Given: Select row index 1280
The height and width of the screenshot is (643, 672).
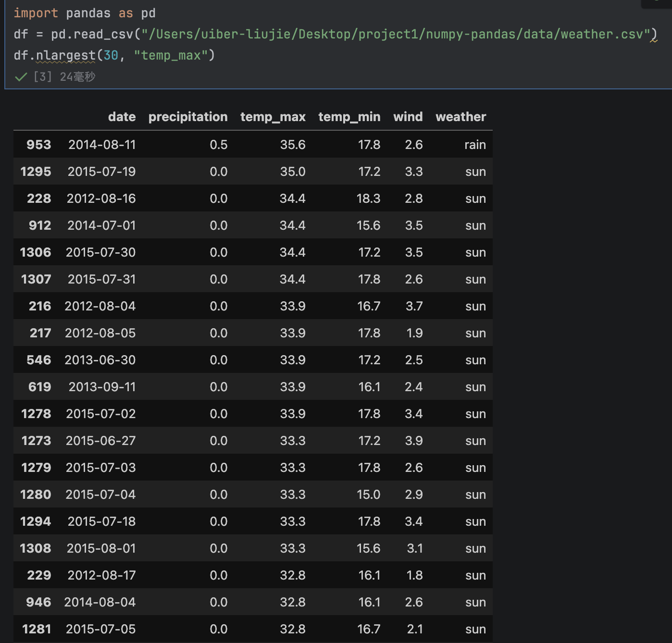Looking at the screenshot, I should 36,495.
